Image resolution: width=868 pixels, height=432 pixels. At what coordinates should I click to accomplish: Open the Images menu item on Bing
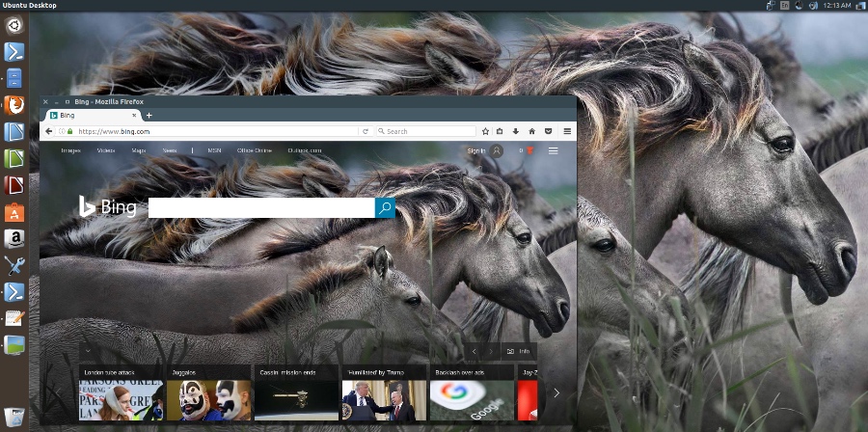click(x=70, y=151)
